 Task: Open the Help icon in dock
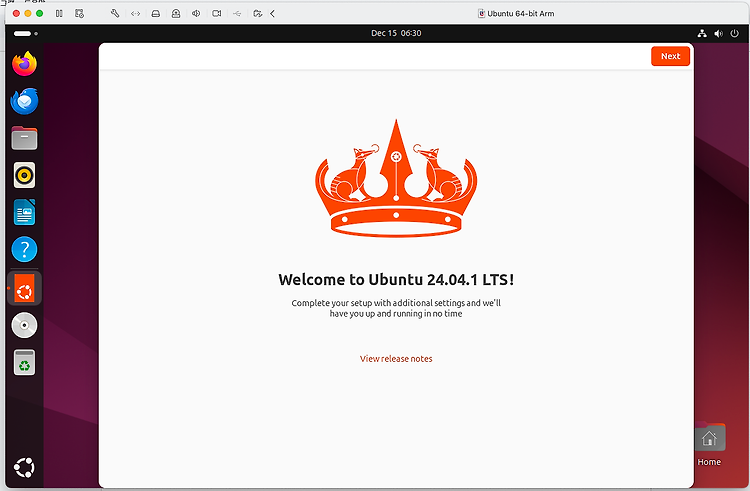pyautogui.click(x=24, y=249)
